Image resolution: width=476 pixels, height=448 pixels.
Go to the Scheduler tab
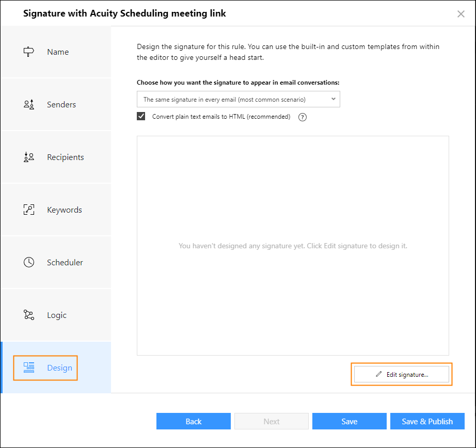[x=56, y=262]
